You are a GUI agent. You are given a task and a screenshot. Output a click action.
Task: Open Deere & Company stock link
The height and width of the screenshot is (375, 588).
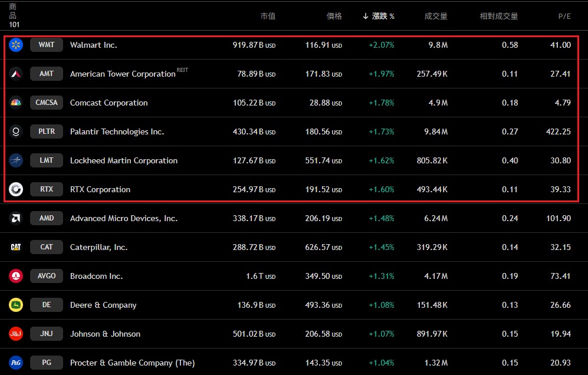tap(103, 305)
